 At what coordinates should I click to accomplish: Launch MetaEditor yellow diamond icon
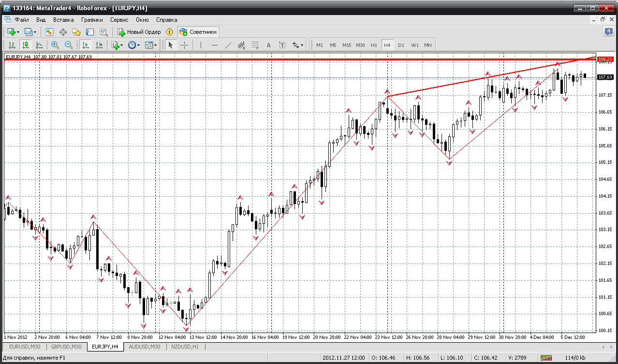pyautogui.click(x=169, y=32)
